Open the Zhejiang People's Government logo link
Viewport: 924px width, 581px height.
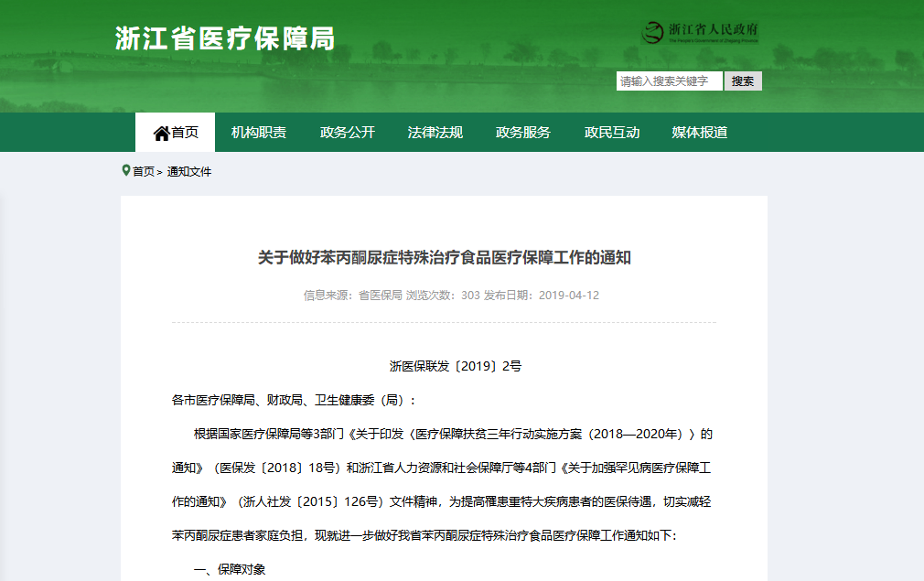tap(700, 32)
